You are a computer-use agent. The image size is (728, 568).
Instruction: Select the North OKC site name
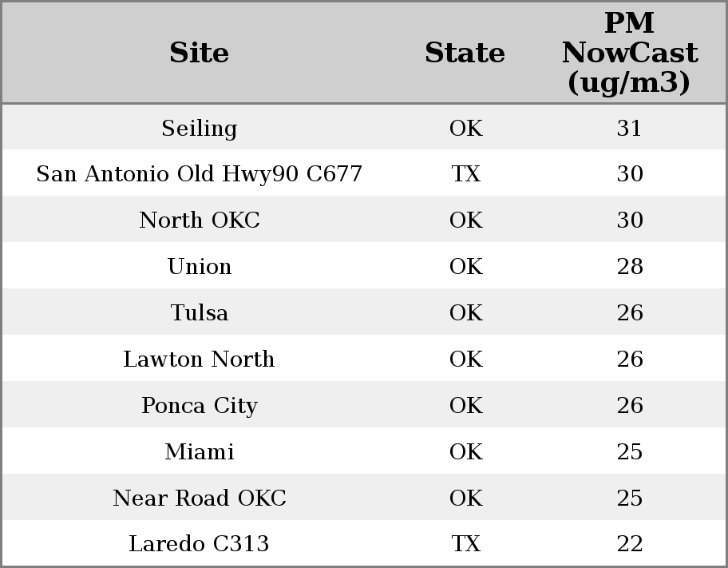pos(199,220)
